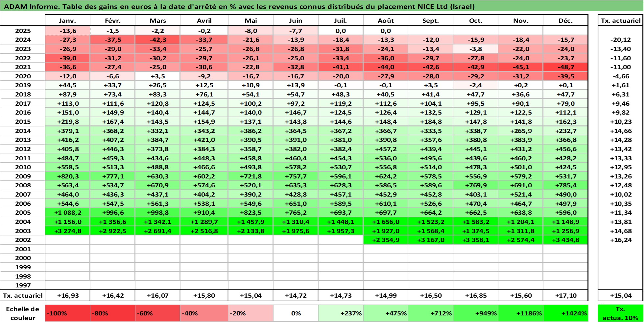Select the 'Juil.' column header
Screen dimensions: 644x322
[341, 20]
